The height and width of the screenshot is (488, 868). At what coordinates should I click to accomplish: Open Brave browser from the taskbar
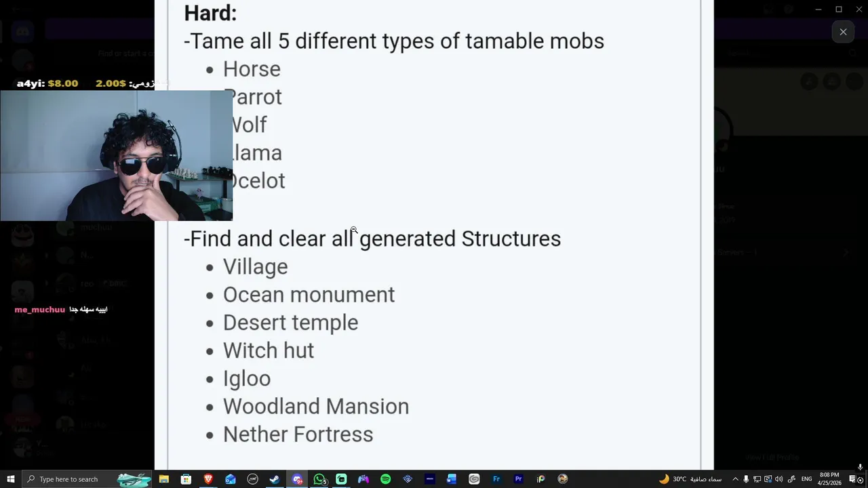click(208, 479)
